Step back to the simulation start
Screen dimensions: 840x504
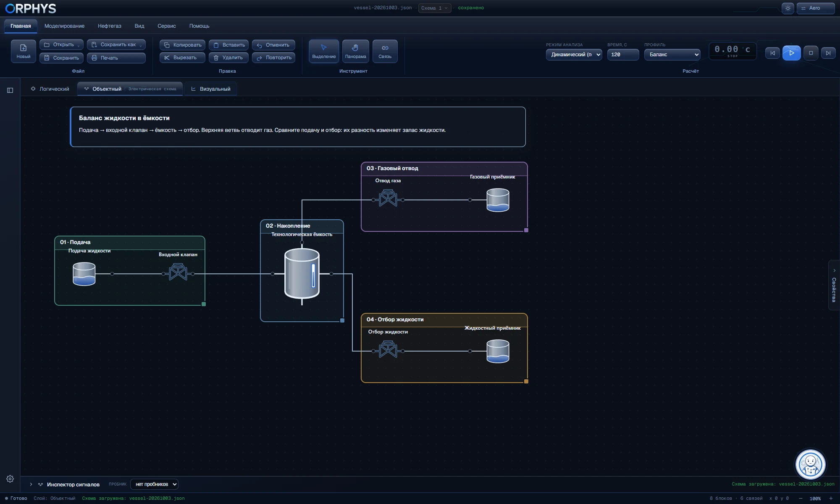772,53
